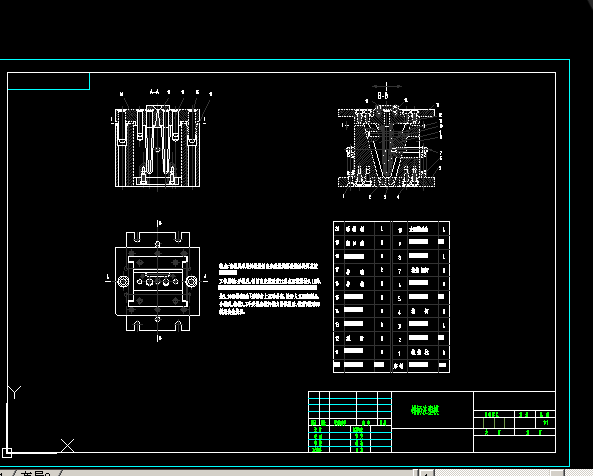Click the UCS origin square
The width and height of the screenshot is (593, 476).
pyautogui.click(x=7, y=452)
